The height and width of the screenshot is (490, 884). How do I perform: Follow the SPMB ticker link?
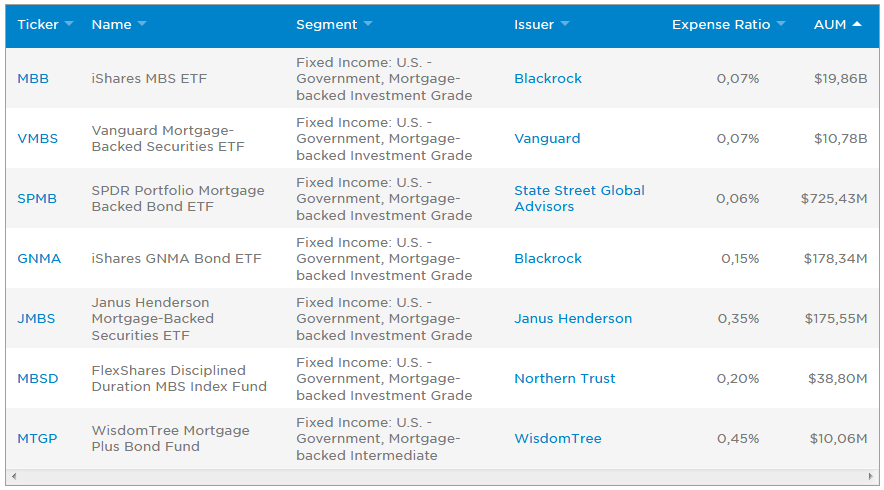[x=37, y=198]
